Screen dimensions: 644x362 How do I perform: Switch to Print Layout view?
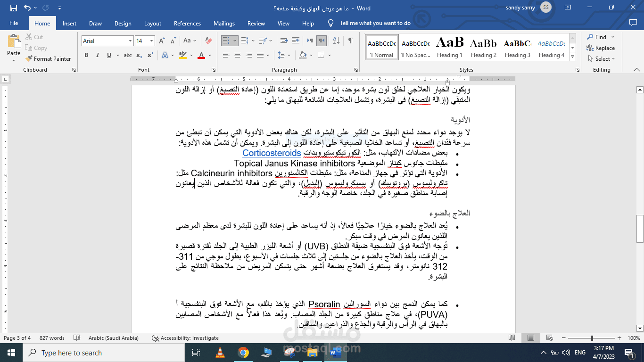531,338
